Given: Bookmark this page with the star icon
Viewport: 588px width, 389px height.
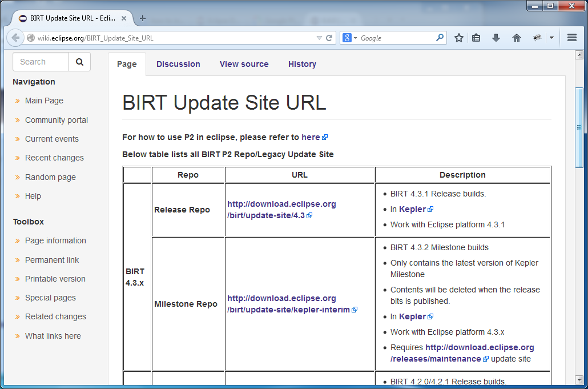Looking at the screenshot, I should 458,38.
